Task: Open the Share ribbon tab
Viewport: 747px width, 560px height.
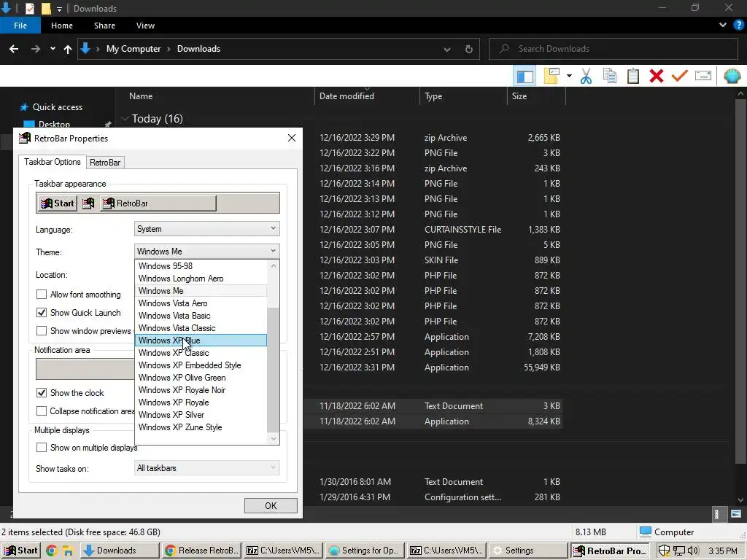Action: [104, 26]
